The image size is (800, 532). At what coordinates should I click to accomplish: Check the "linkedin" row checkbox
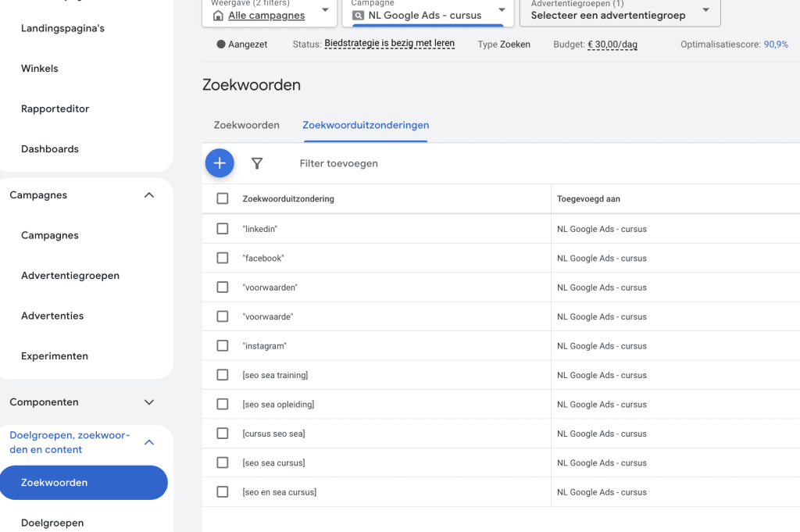(223, 229)
